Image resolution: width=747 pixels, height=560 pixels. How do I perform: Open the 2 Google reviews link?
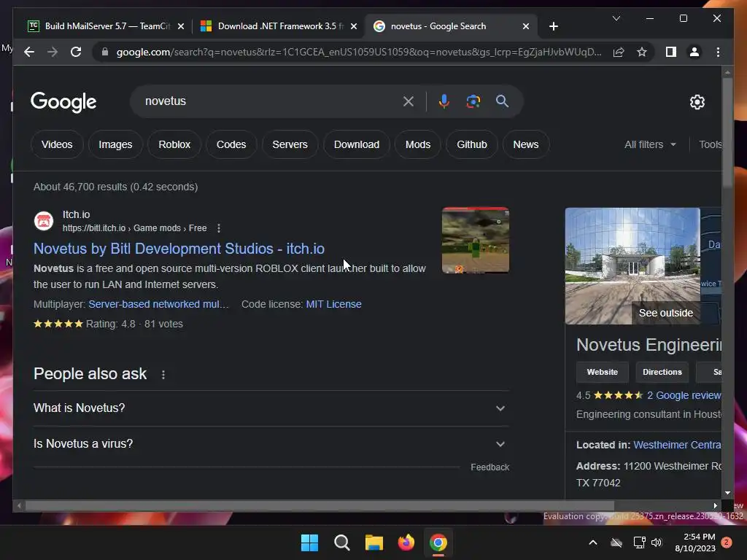tap(684, 395)
